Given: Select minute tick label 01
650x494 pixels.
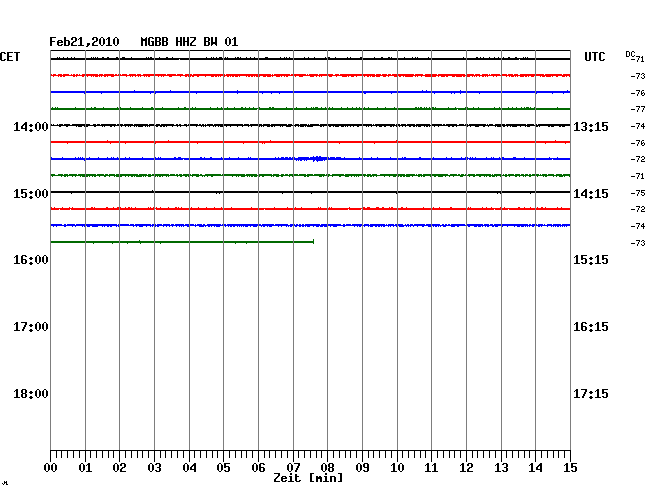Looking at the screenshot, I should [85, 468].
